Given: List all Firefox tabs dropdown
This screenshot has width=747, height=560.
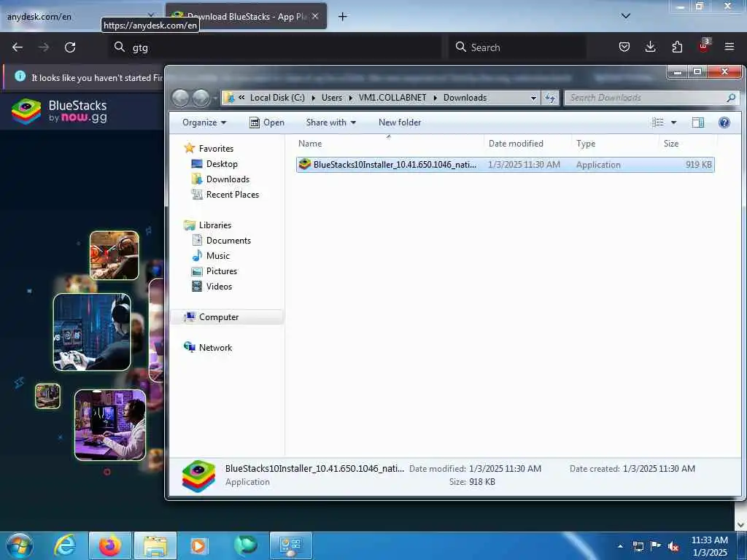Looking at the screenshot, I should coord(626,16).
